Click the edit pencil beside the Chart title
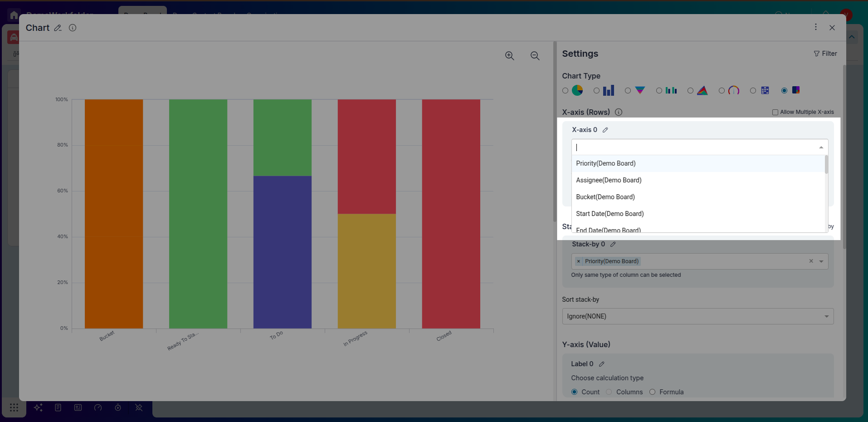 click(58, 28)
